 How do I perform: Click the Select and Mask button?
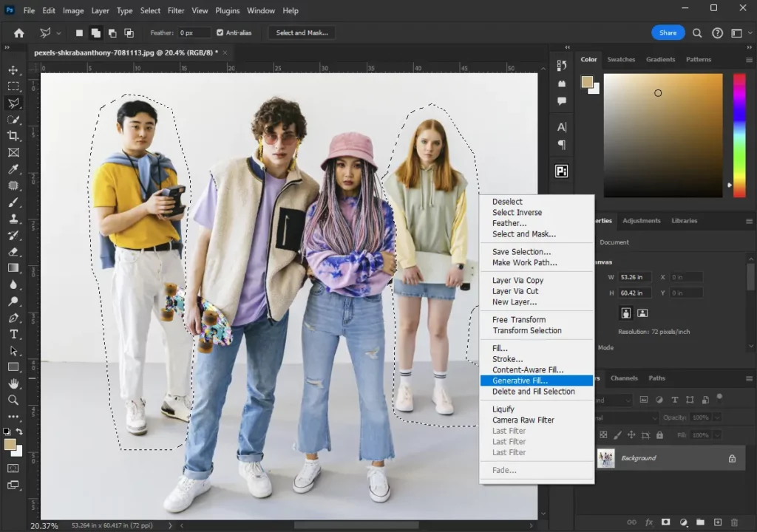(302, 33)
